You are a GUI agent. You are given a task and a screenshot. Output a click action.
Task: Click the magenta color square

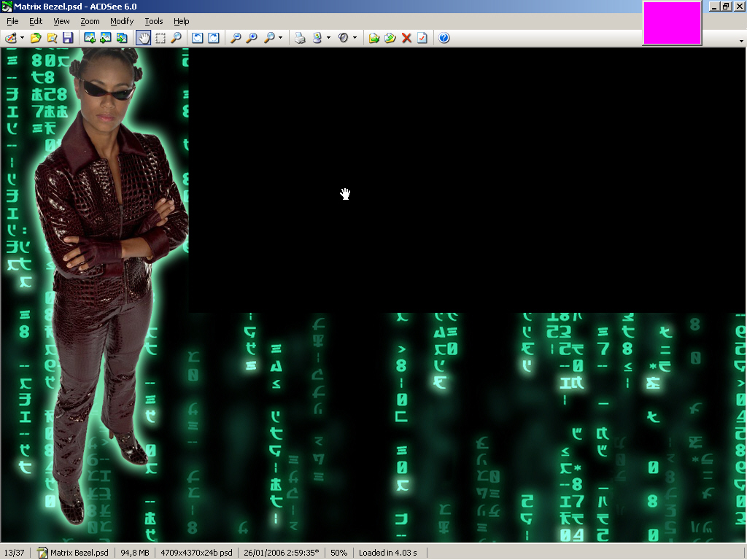click(672, 23)
